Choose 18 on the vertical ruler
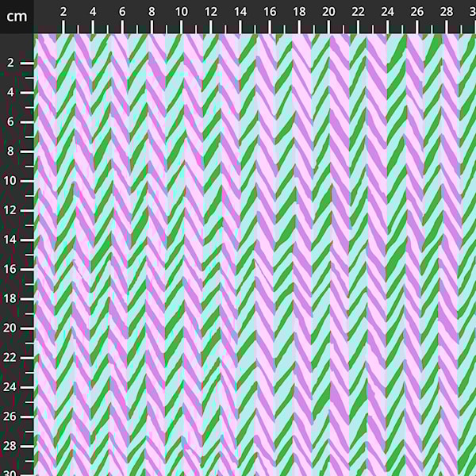 [x=10, y=298]
